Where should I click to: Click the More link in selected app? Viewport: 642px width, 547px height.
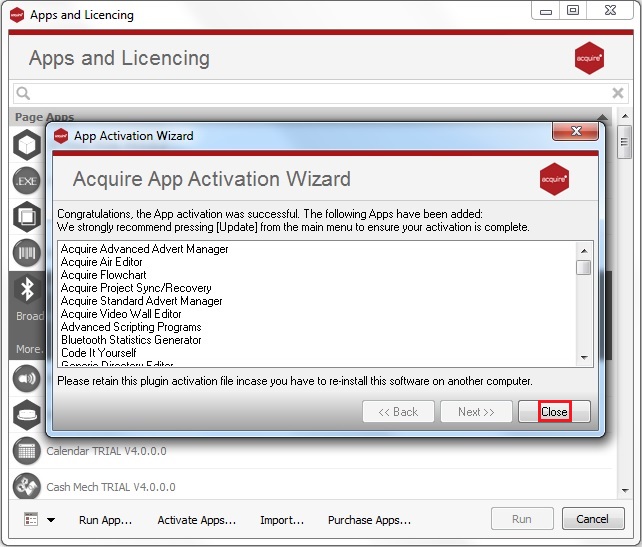pyautogui.click(x=29, y=349)
